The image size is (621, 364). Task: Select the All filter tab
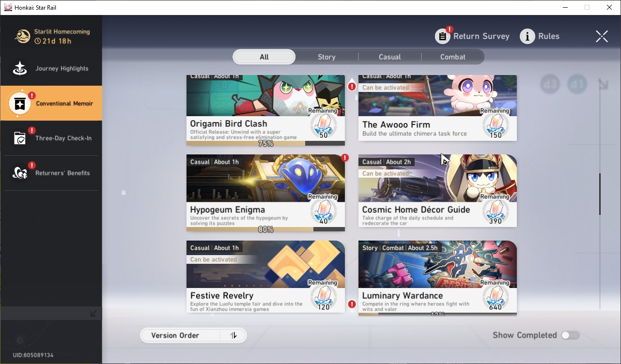(x=264, y=57)
